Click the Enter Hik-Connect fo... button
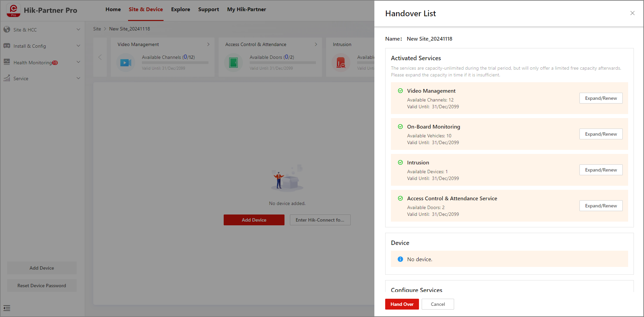Image resolution: width=644 pixels, height=317 pixels. pyautogui.click(x=320, y=220)
